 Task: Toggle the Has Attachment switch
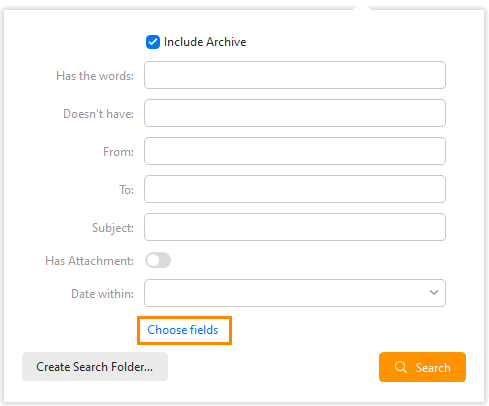coord(158,260)
